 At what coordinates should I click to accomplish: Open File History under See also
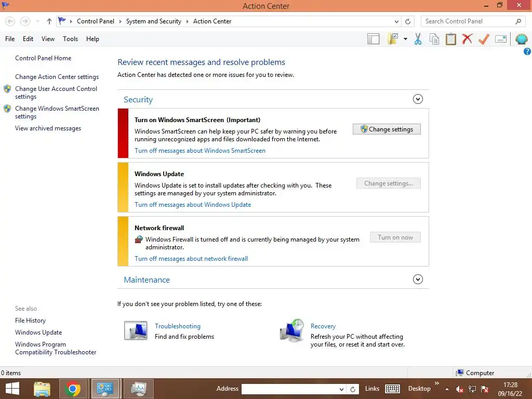pos(30,320)
